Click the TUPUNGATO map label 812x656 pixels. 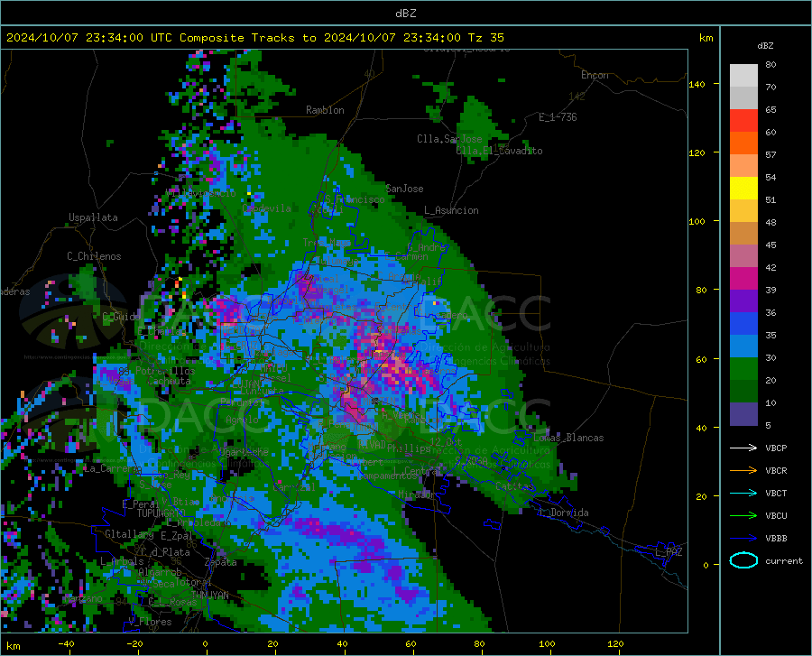click(161, 513)
